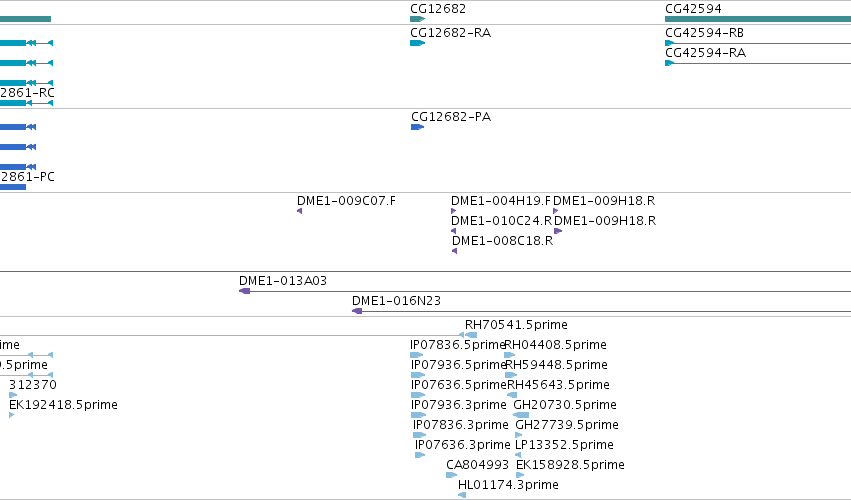
Task: Select the 2861-PC protein label
Action: pos(27,177)
